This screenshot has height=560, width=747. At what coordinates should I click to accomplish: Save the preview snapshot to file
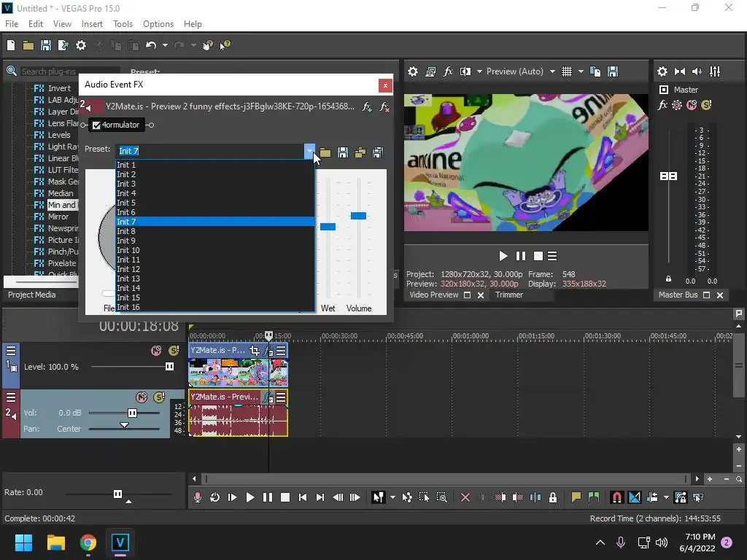click(x=613, y=71)
